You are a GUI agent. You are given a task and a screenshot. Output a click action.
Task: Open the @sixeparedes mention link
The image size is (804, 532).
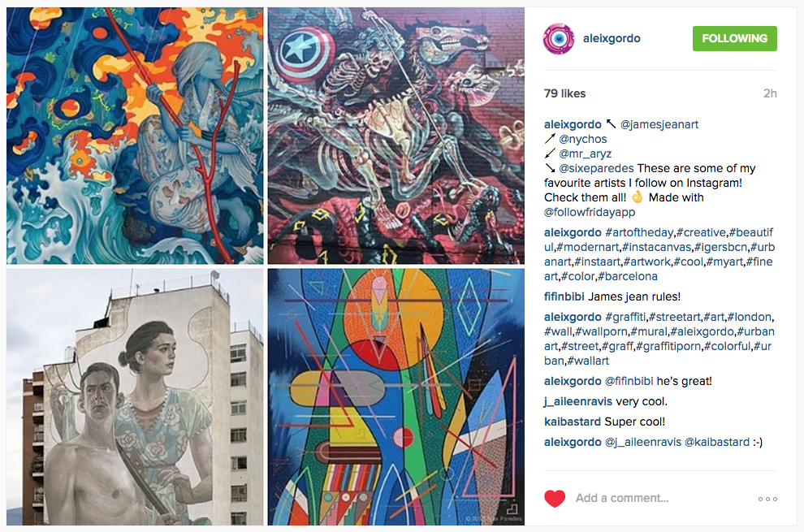click(x=596, y=168)
